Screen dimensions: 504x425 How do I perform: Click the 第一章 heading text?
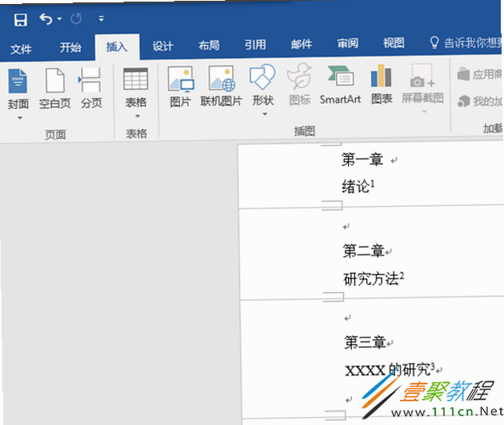point(362,159)
